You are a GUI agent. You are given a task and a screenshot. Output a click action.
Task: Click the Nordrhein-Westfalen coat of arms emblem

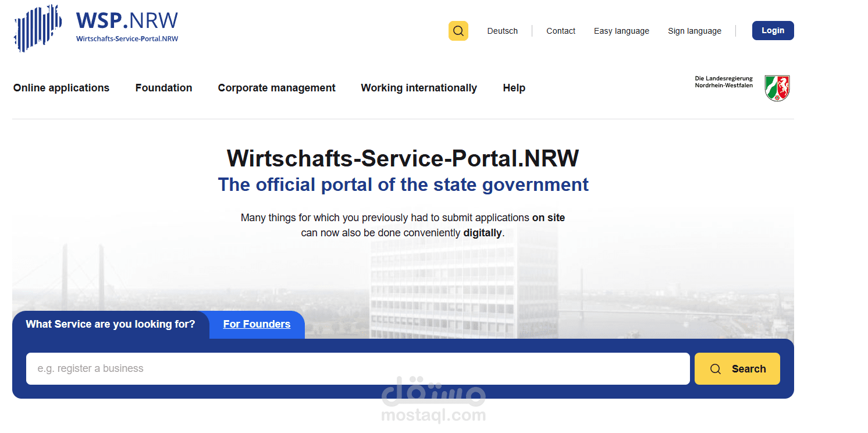[777, 88]
